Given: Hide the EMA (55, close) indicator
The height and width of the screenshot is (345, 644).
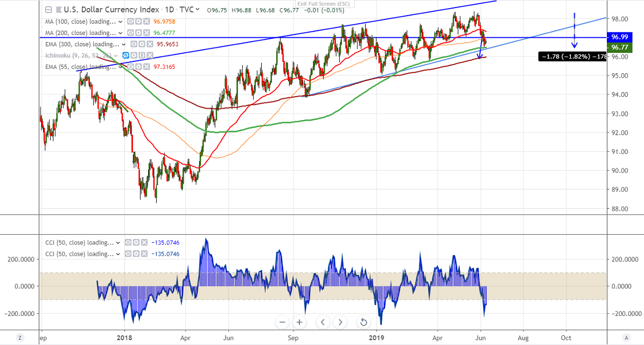Looking at the screenshot, I should coord(130,67).
